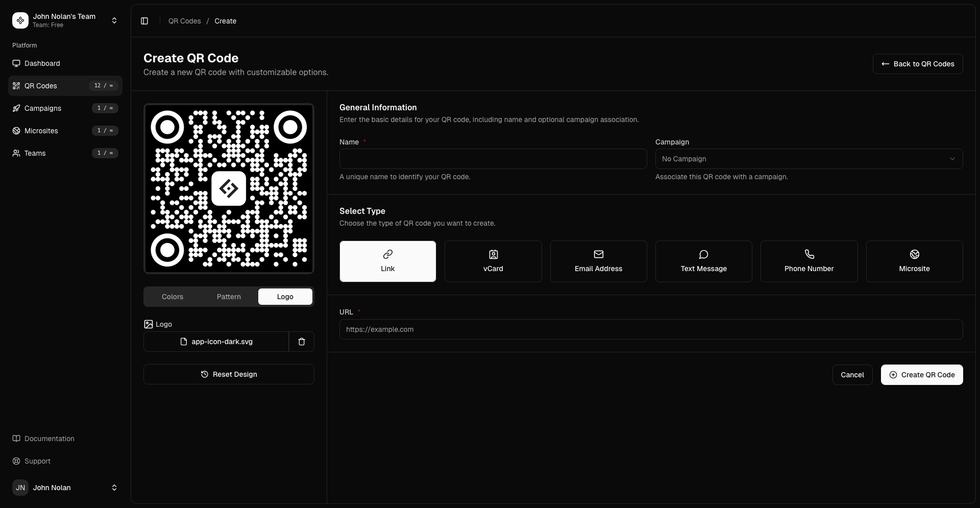
Task: Open the QR Codes section in sidebar
Action: click(x=41, y=86)
